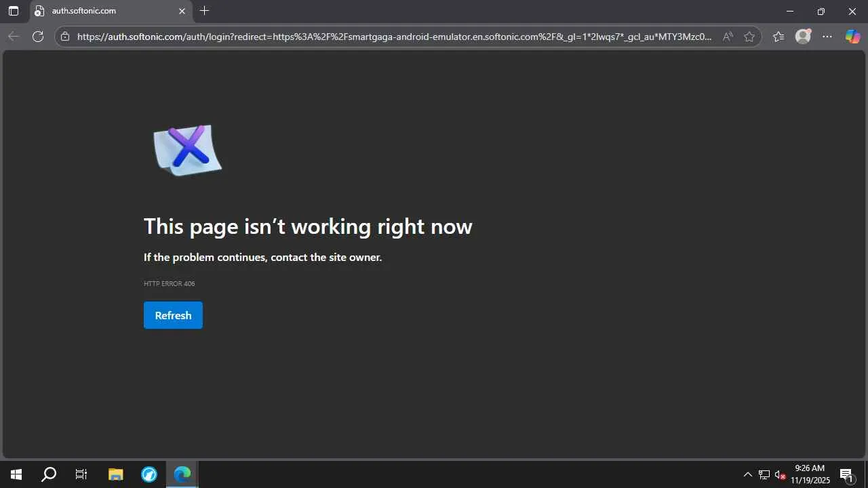The height and width of the screenshot is (488, 868).
Task: Go back using the back arrow
Action: click(x=14, y=37)
